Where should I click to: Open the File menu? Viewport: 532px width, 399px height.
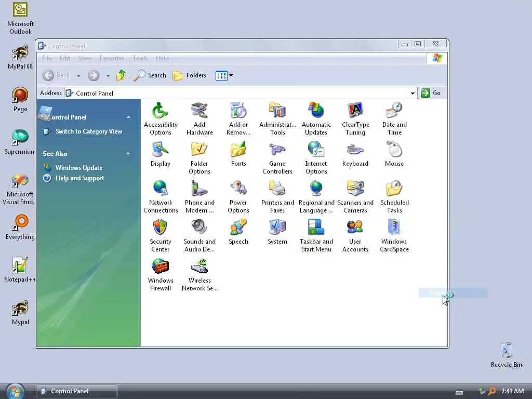[x=46, y=58]
